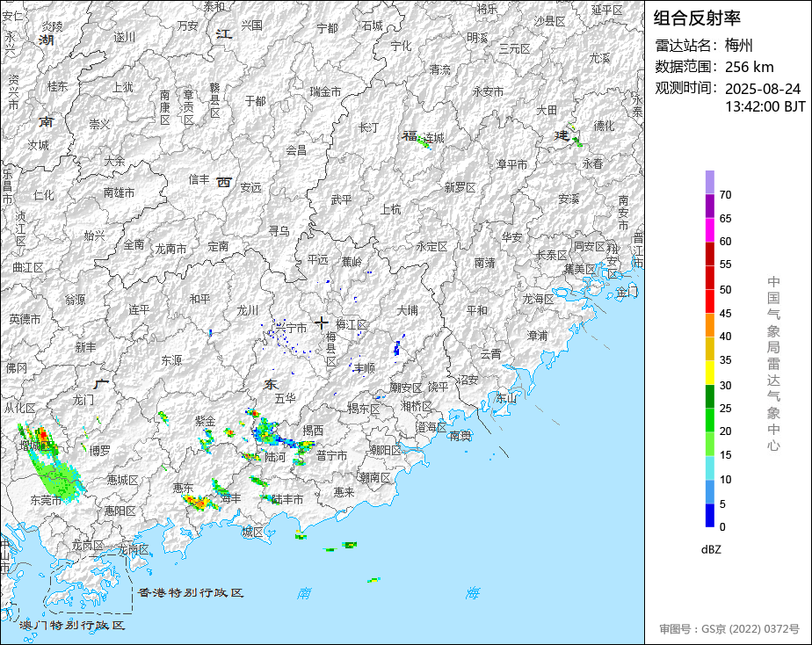Click the time stamp 13:42:00 BJT
Viewport: 812px width, 645px height.
765,106
